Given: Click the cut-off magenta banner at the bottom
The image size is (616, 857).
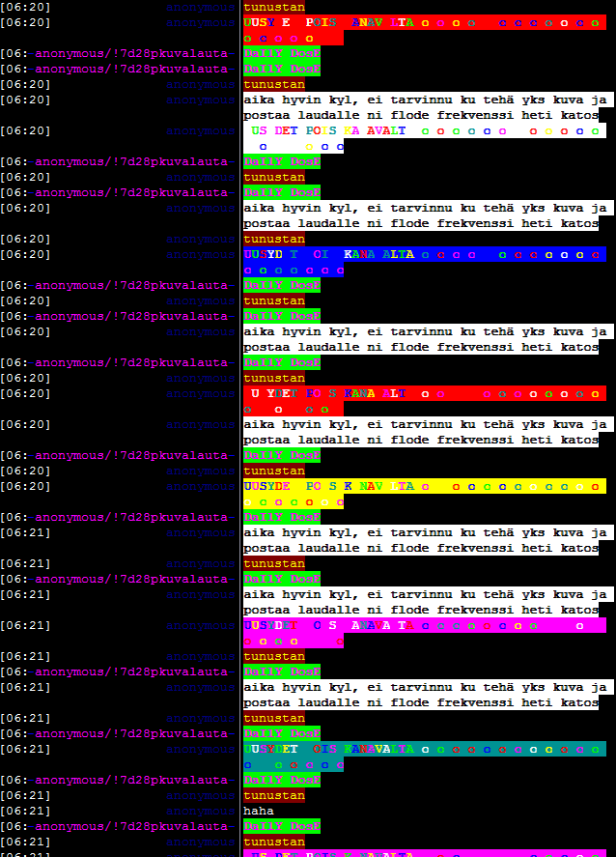Looking at the screenshot, I should point(424,853).
